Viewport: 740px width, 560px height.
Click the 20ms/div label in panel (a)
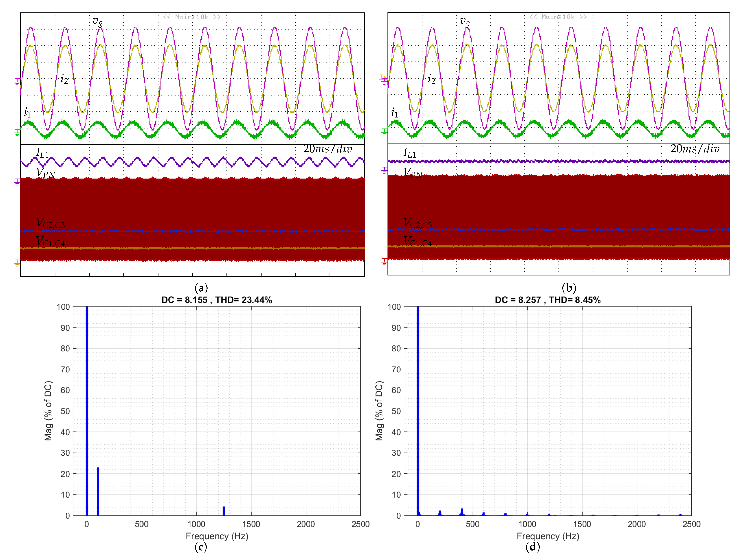[x=328, y=149]
